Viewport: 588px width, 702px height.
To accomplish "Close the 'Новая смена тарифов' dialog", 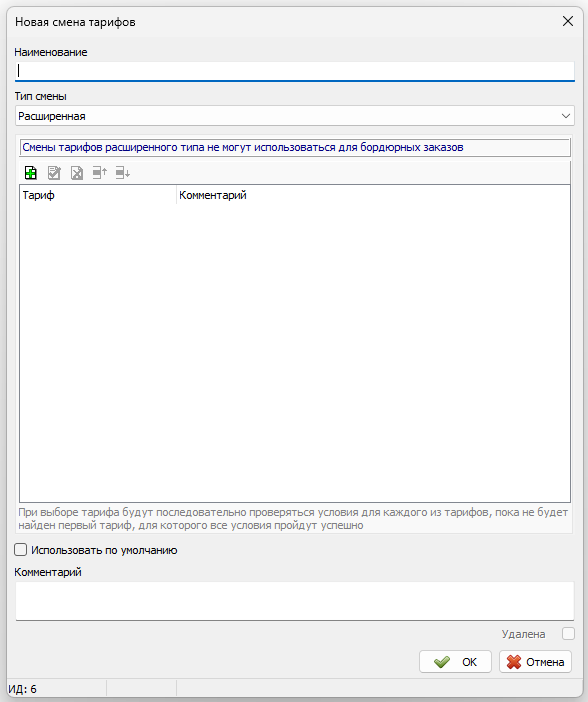I will 568,21.
